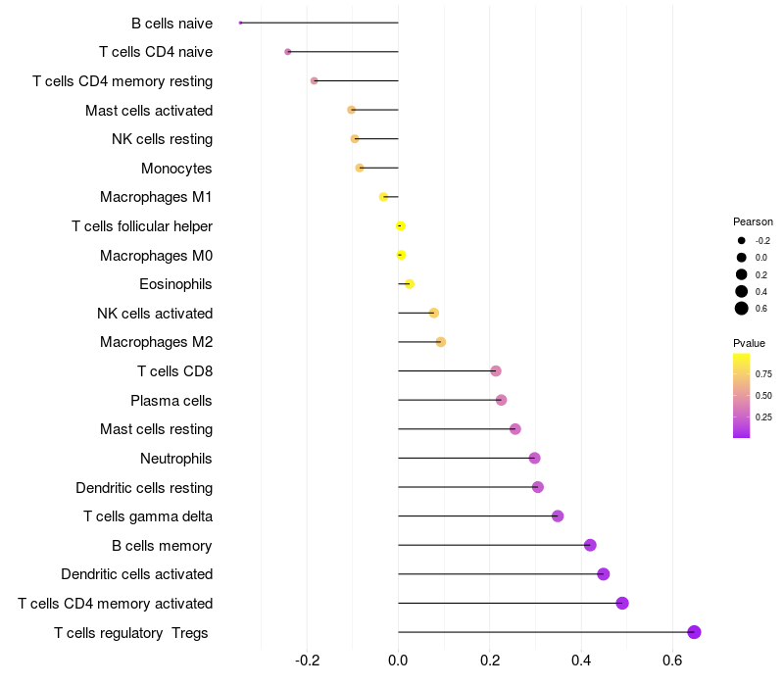Click the Plasma cells axis label
Screen dimensions: 784x686
tap(171, 401)
